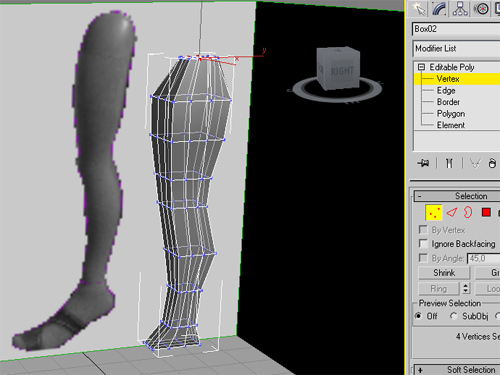Click the red Border selection icon
Viewport: 500px width, 375px height.
(468, 212)
